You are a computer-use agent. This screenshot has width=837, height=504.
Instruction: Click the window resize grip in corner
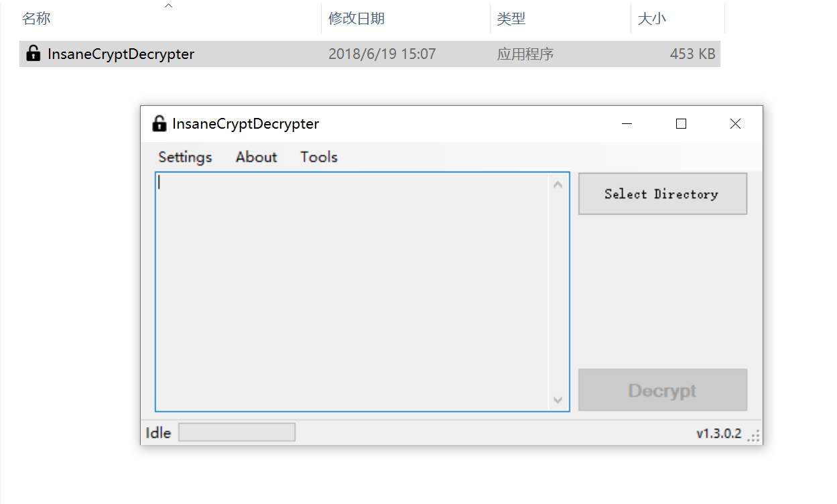[754, 436]
